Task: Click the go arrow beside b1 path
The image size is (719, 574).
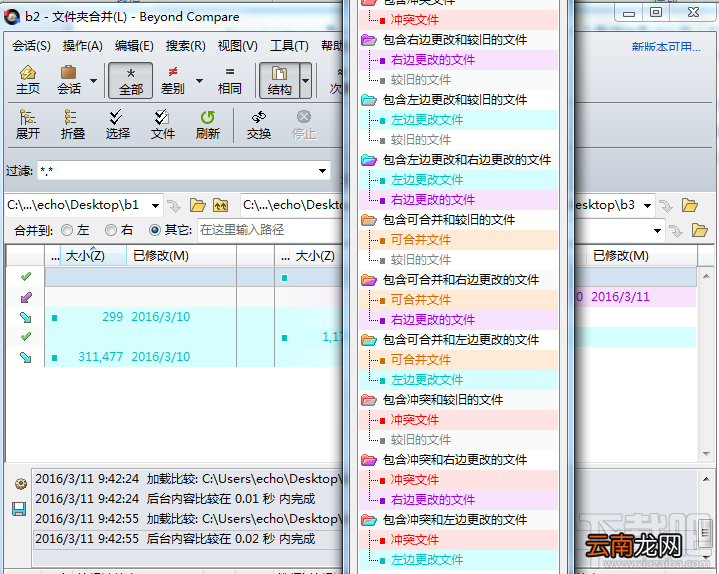Action: point(174,206)
